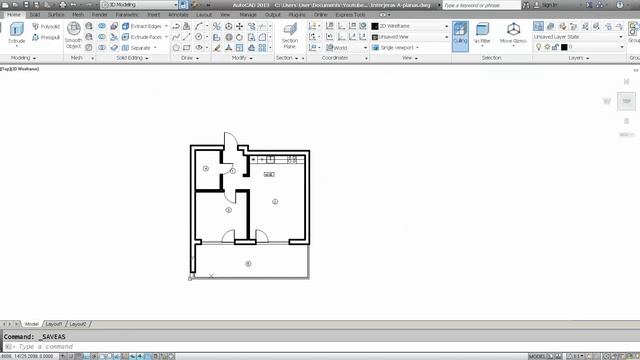This screenshot has width=640, height=360.
Task: Open the Home ribbon tab
Action: tap(13, 15)
